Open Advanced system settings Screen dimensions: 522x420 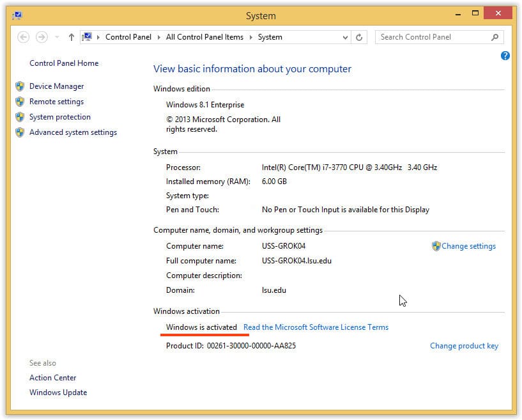[x=73, y=132]
